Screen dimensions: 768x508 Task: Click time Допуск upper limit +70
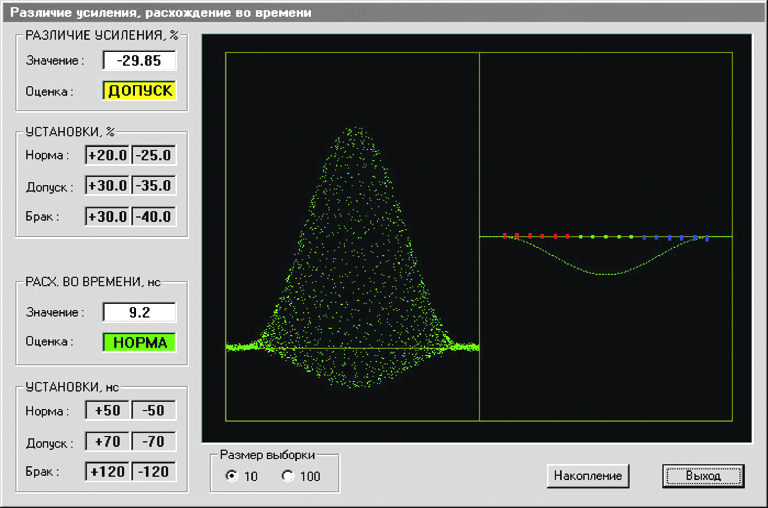(x=107, y=441)
